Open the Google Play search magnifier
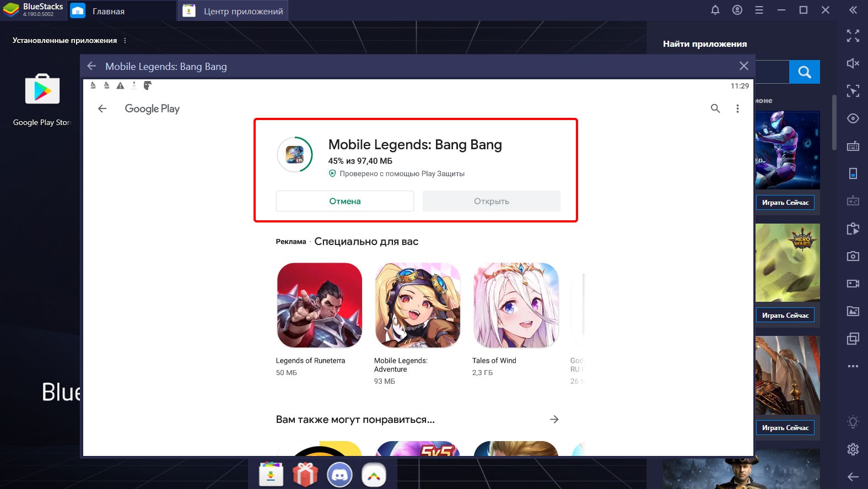This screenshot has width=868, height=489. 715,108
